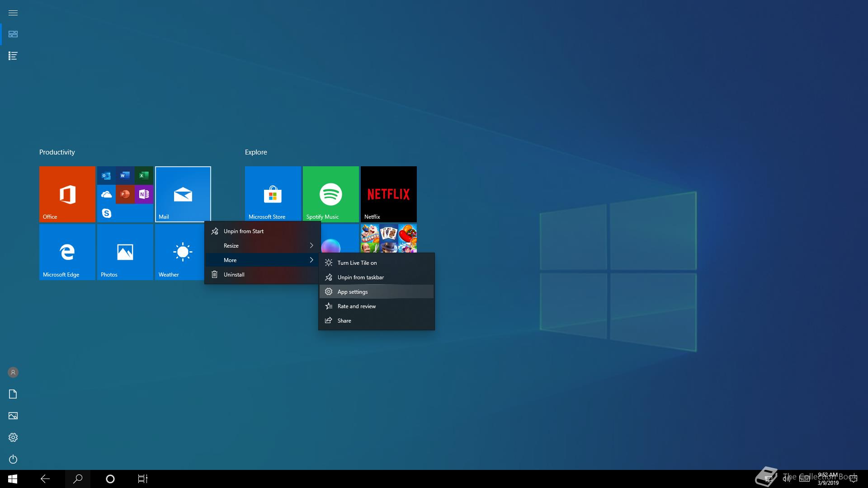Launch the Microsoft Edge tile
This screenshot has height=488, width=868.
67,252
